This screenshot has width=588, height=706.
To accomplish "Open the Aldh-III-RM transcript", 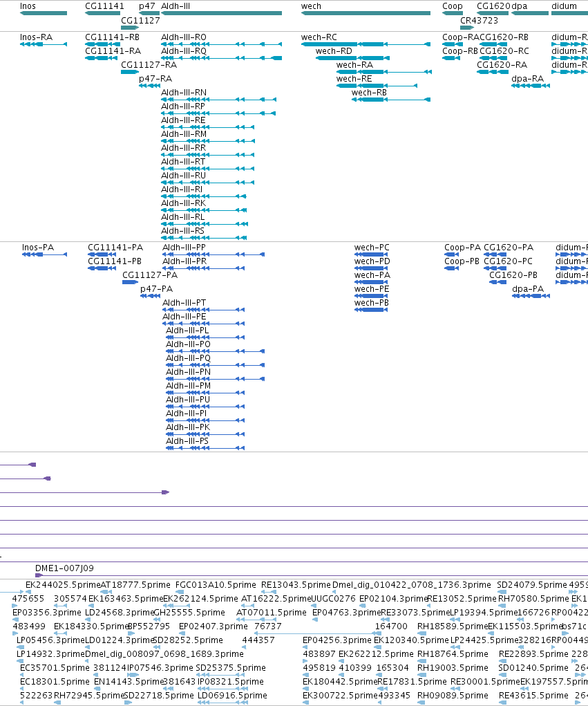I will (x=208, y=141).
